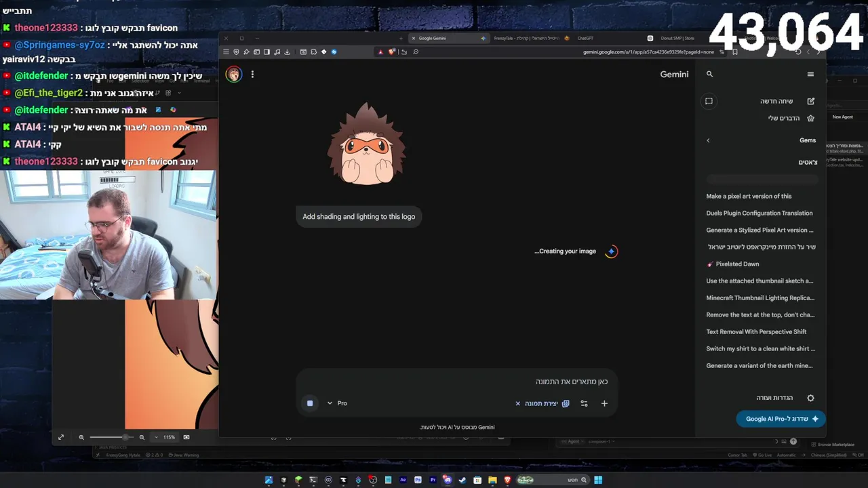Click the יצירת תמונה image creation chip

[x=547, y=403]
